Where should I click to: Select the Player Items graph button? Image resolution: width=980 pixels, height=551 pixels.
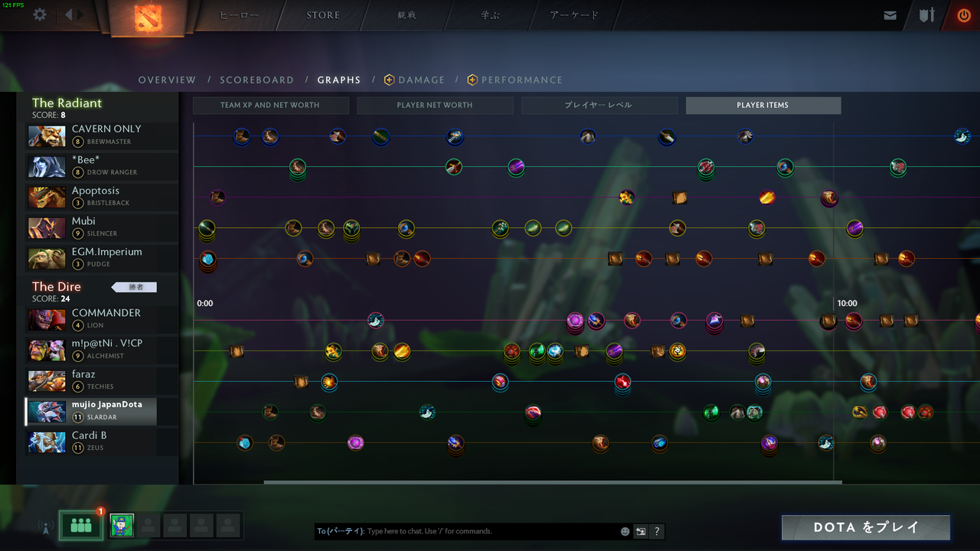(763, 105)
